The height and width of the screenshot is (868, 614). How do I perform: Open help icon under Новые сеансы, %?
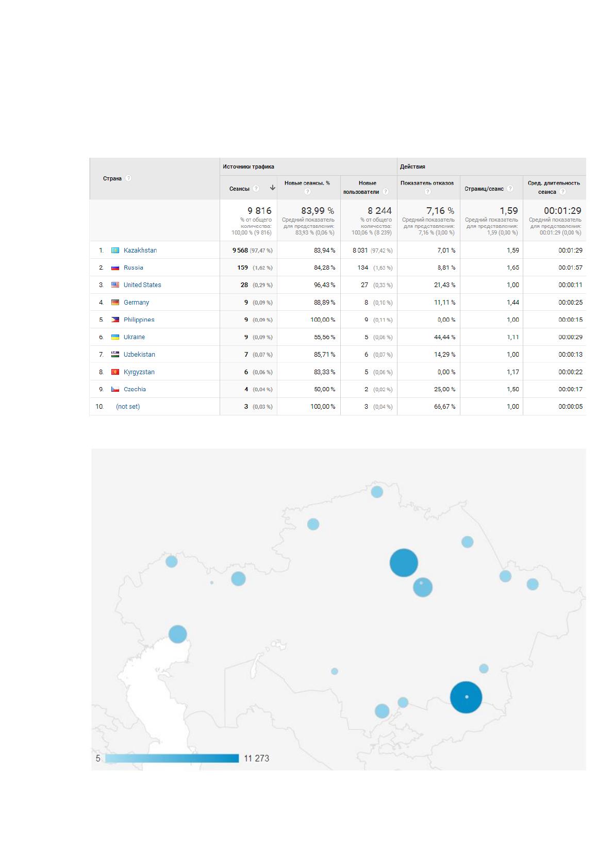[307, 192]
